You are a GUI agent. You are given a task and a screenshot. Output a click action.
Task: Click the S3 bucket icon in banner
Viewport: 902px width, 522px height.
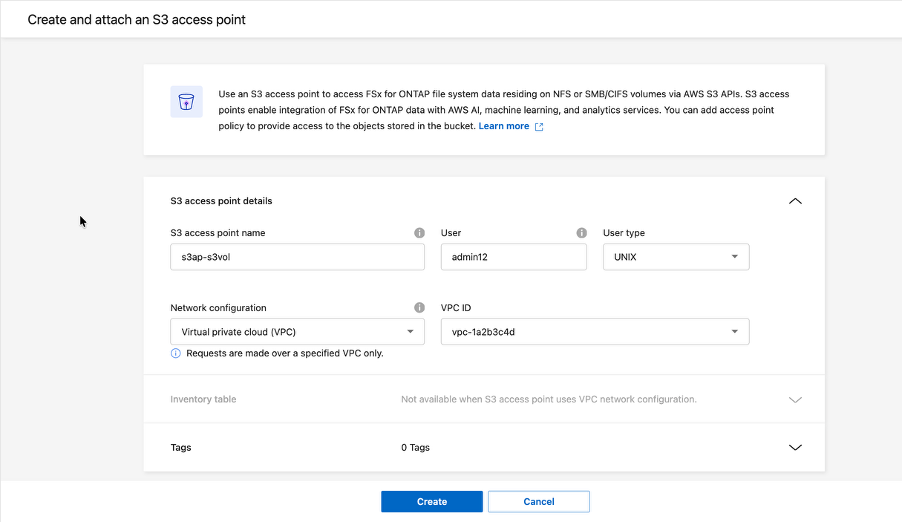(186, 102)
